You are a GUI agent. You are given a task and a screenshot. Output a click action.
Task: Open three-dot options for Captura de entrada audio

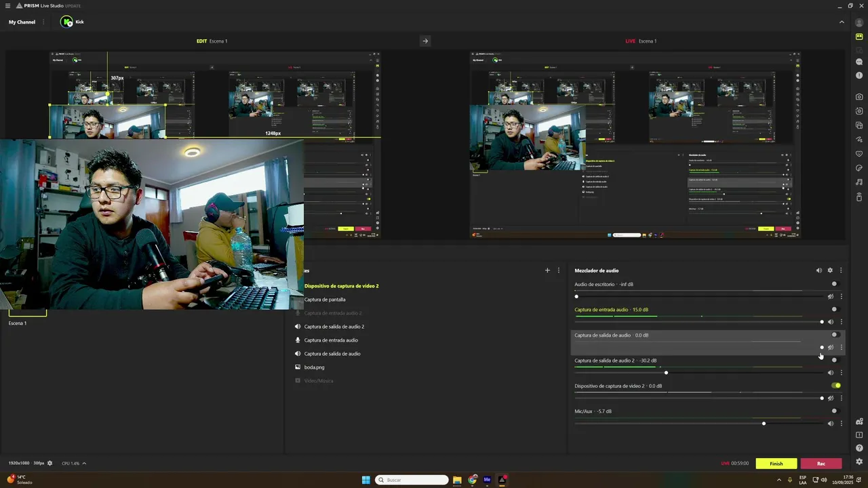(842, 322)
